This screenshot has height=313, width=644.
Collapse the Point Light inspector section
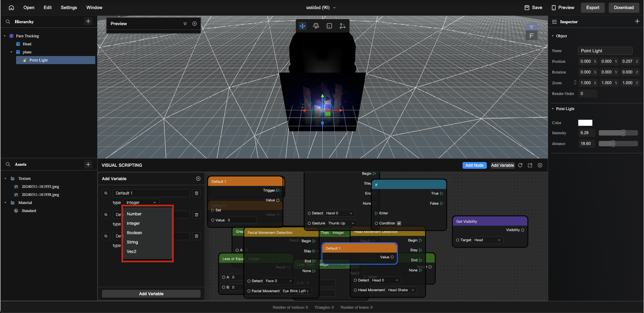(x=553, y=109)
